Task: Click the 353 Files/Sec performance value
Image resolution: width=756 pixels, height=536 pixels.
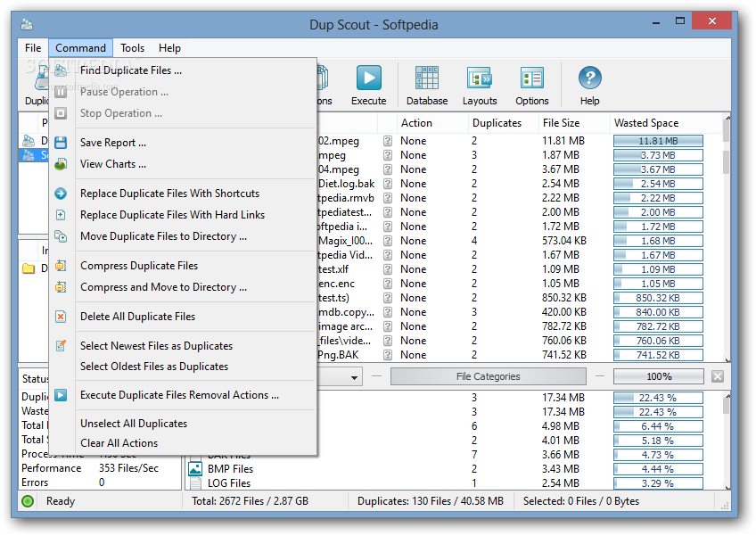Action: (x=128, y=468)
